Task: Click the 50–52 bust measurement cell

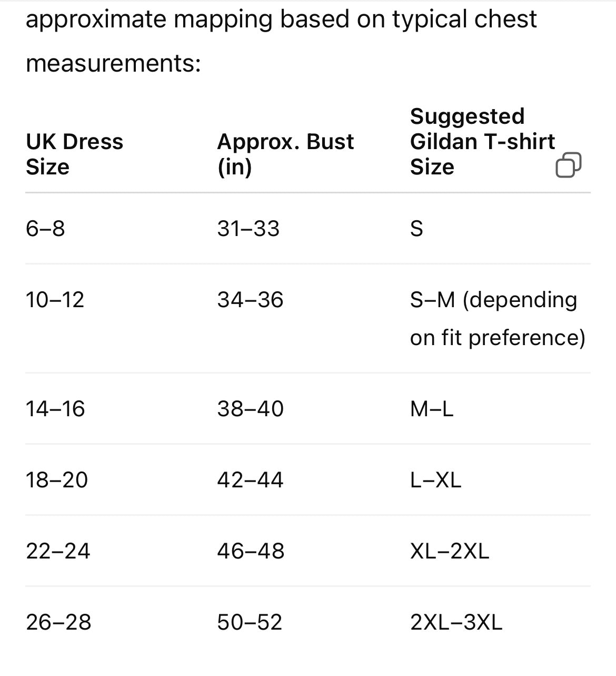Action: click(x=250, y=622)
